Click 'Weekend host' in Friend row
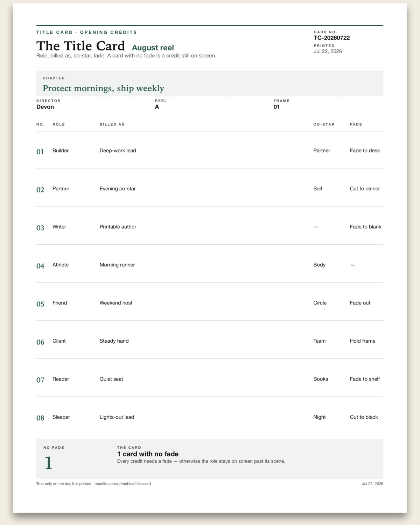Screen dimensions: 420x525 116,303
